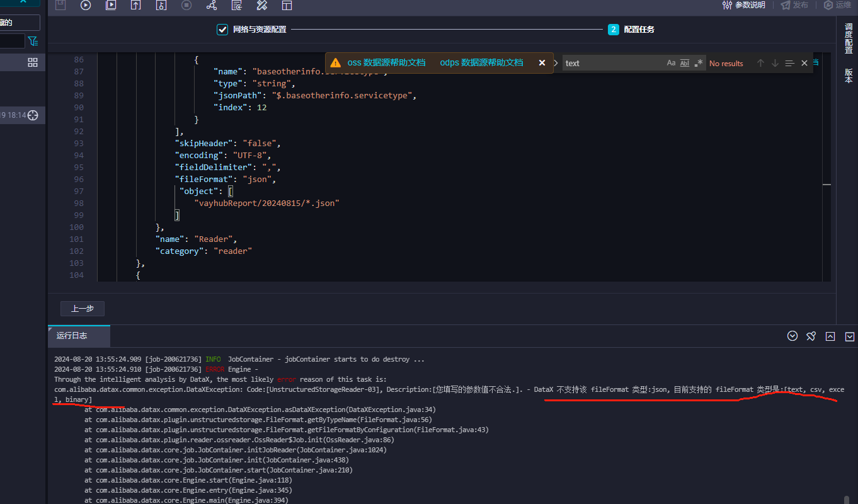858x504 pixels.
Task: Toggle Match Case (Aa) in find box
Action: (671, 63)
